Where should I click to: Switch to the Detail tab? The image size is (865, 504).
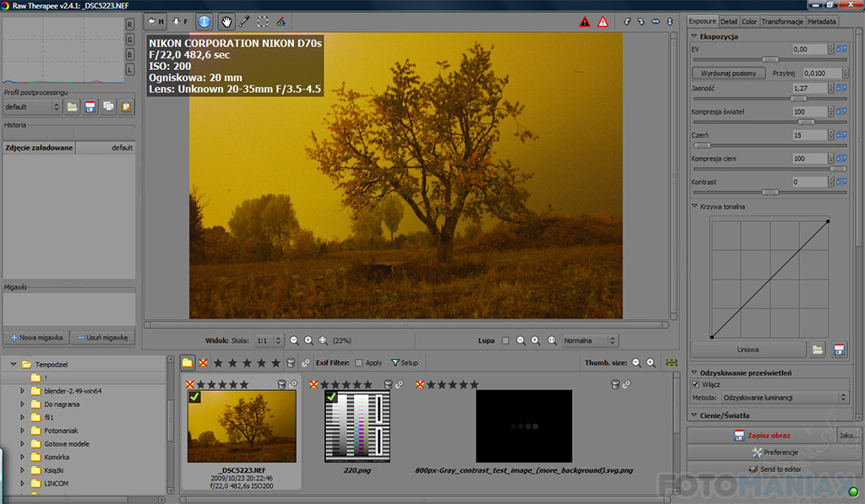pos(728,21)
